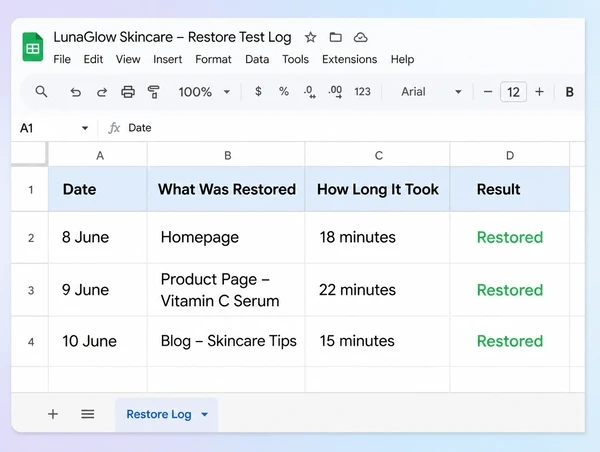Open the 100% zoom dropdown
The image size is (600, 452).
pyautogui.click(x=204, y=92)
